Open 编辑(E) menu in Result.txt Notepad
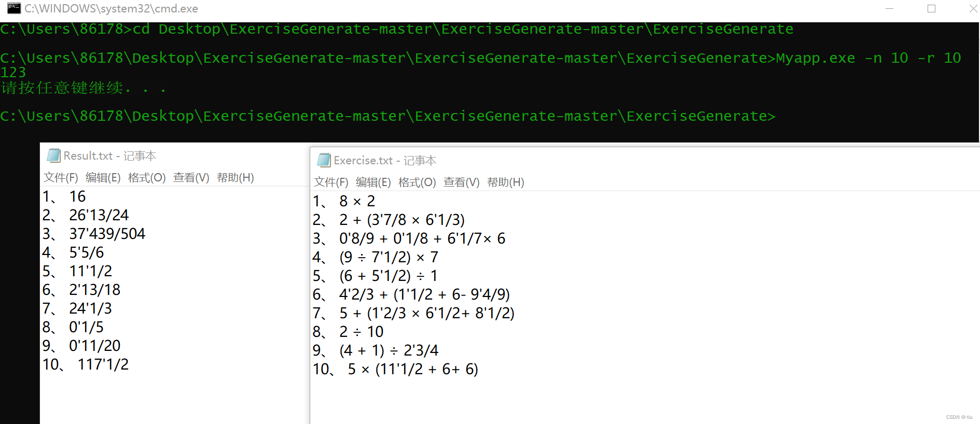The image size is (980, 424). (103, 178)
